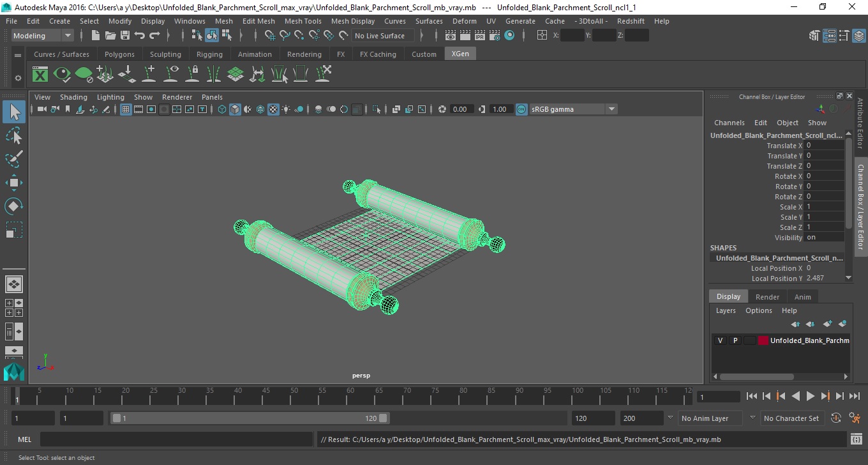Switch to the Rigging shelf tab

tap(209, 54)
